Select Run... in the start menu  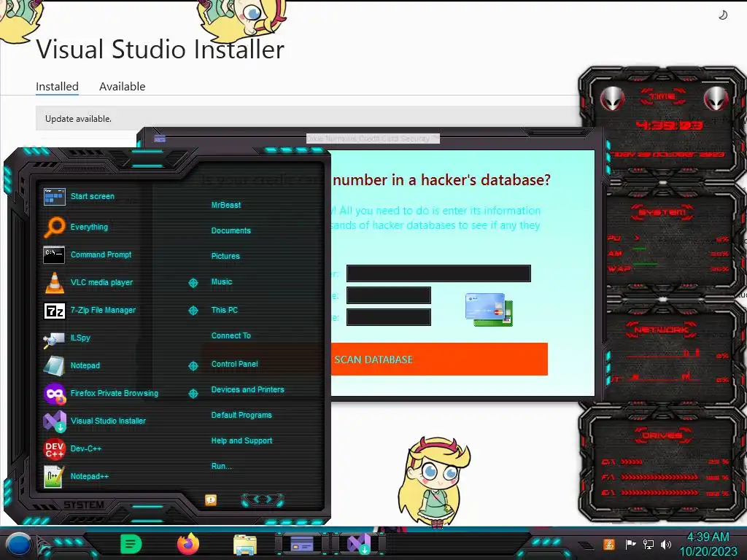tap(221, 466)
